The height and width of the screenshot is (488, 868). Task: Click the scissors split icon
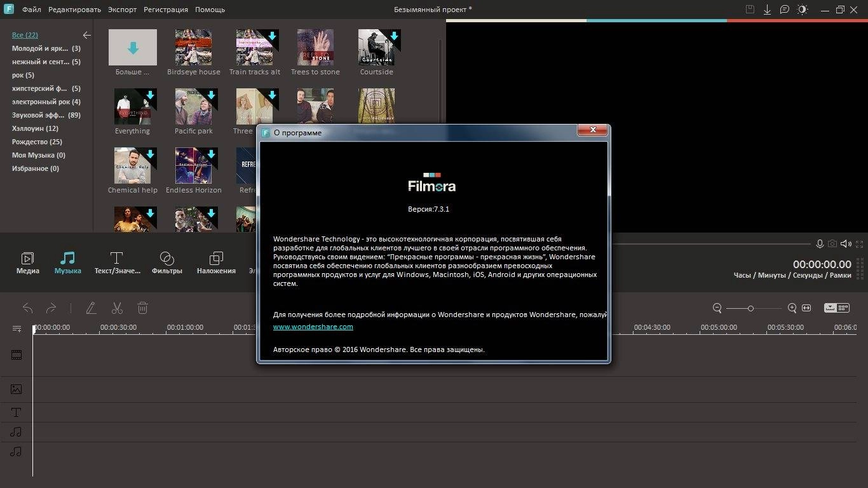coord(117,308)
